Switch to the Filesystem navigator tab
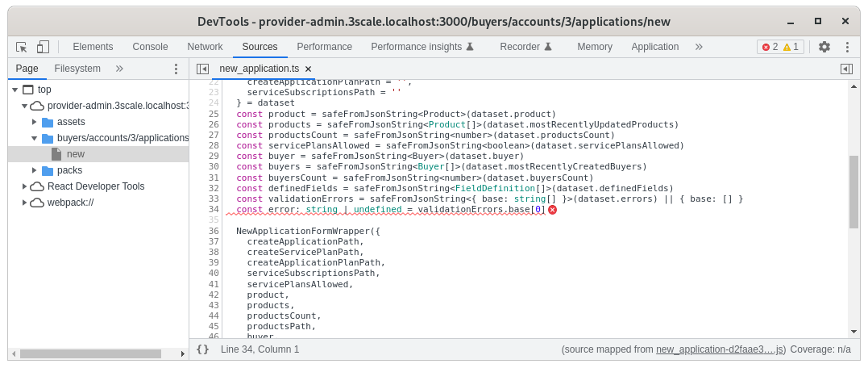This screenshot has width=868, height=368. pyautogui.click(x=77, y=69)
